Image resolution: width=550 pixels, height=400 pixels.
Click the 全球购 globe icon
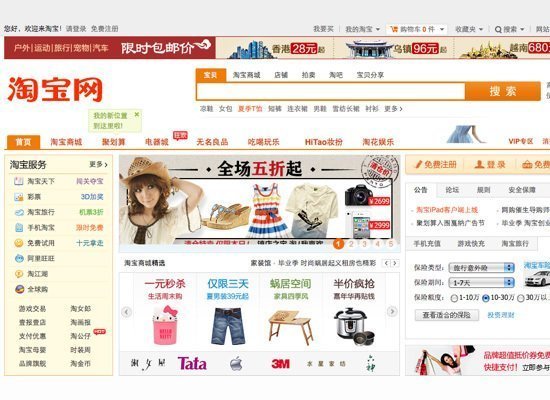(x=19, y=289)
